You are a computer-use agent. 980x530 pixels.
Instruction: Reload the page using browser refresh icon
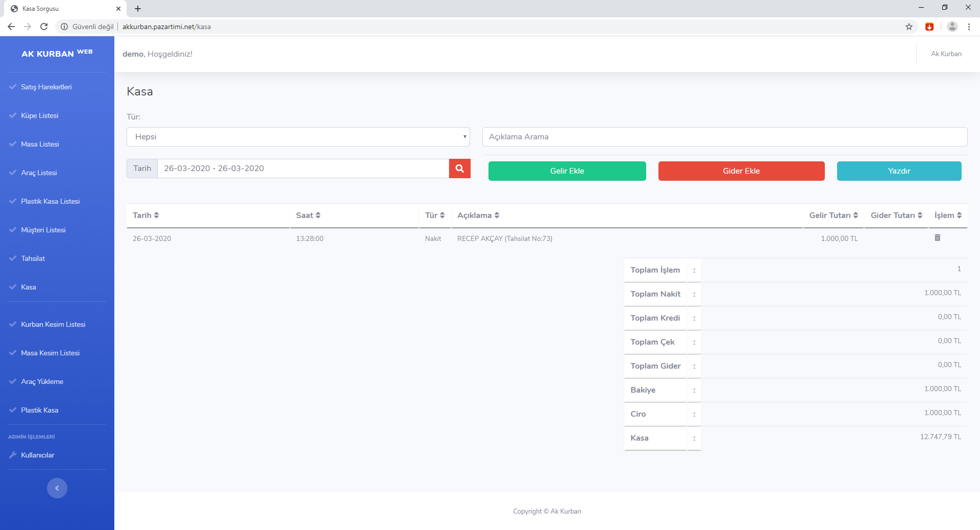[44, 27]
